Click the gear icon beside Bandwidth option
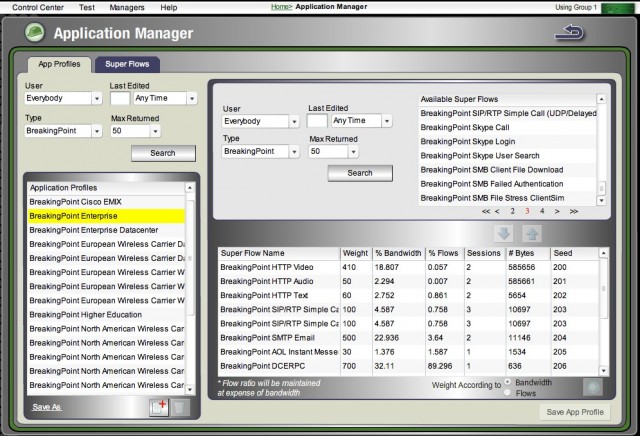The width and height of the screenshot is (640, 436). click(x=593, y=387)
